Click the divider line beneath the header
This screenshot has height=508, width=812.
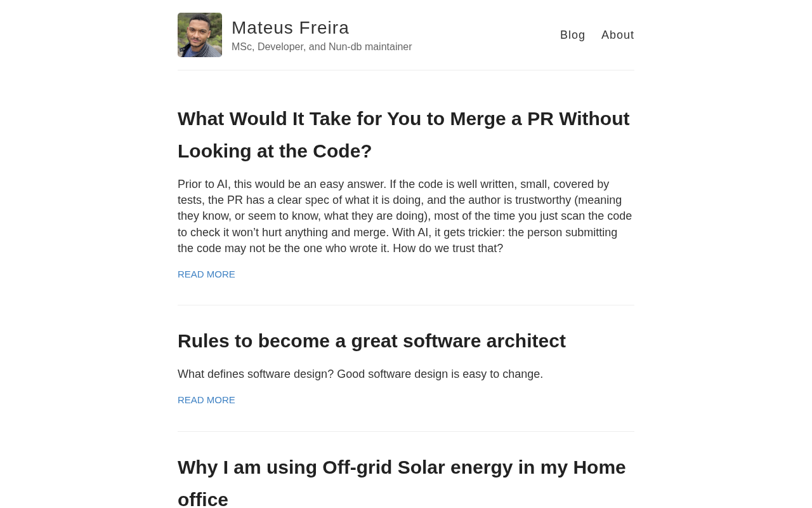pyautogui.click(x=406, y=70)
